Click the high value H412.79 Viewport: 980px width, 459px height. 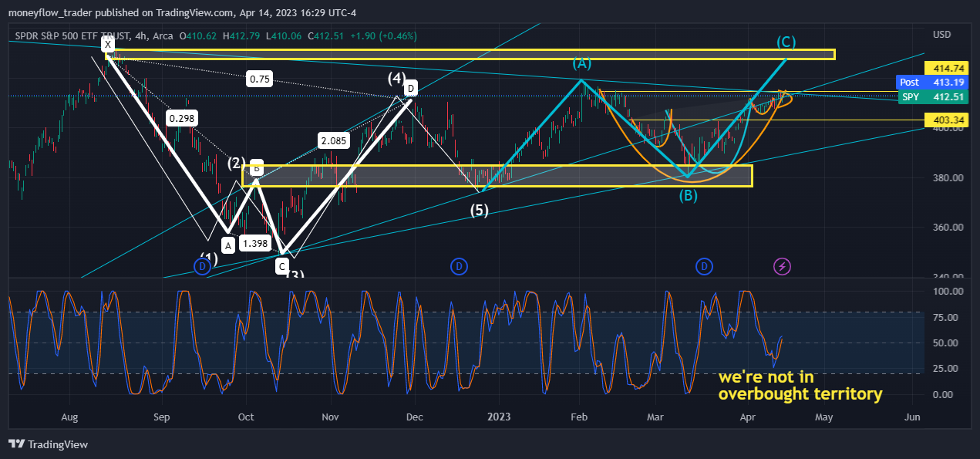coord(241,35)
